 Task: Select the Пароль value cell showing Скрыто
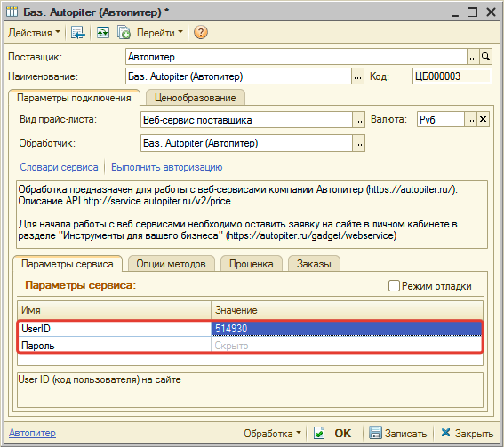(347, 346)
